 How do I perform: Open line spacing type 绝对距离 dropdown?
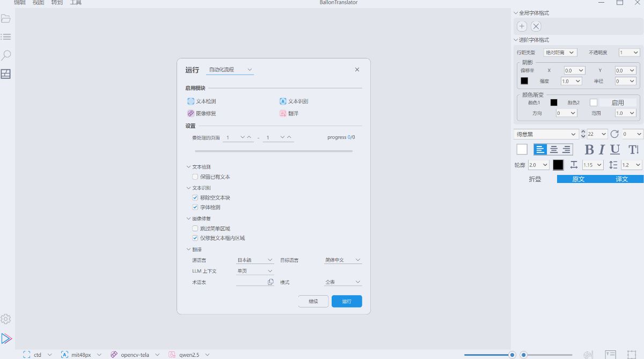[560, 53]
